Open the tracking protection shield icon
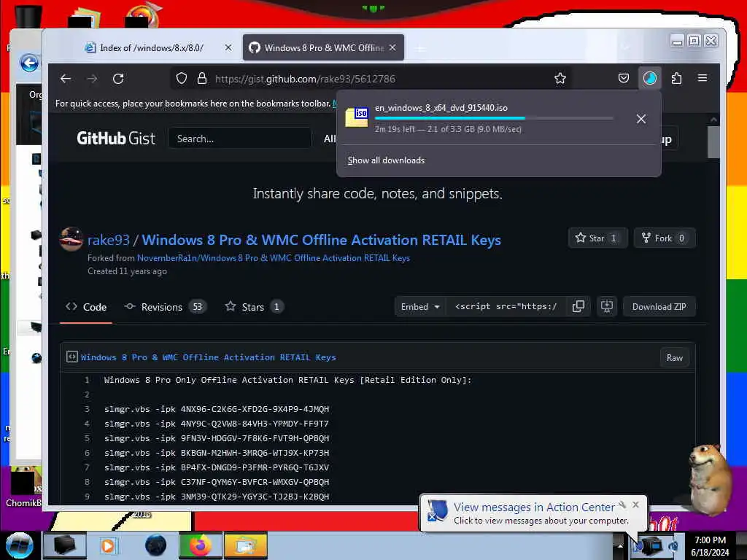 coord(182,79)
